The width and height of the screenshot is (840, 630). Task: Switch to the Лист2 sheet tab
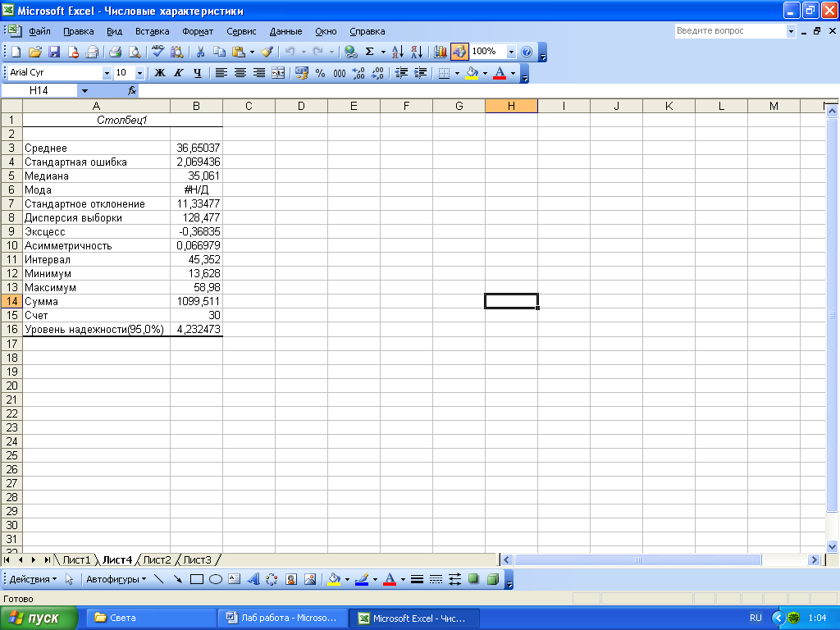point(157,559)
